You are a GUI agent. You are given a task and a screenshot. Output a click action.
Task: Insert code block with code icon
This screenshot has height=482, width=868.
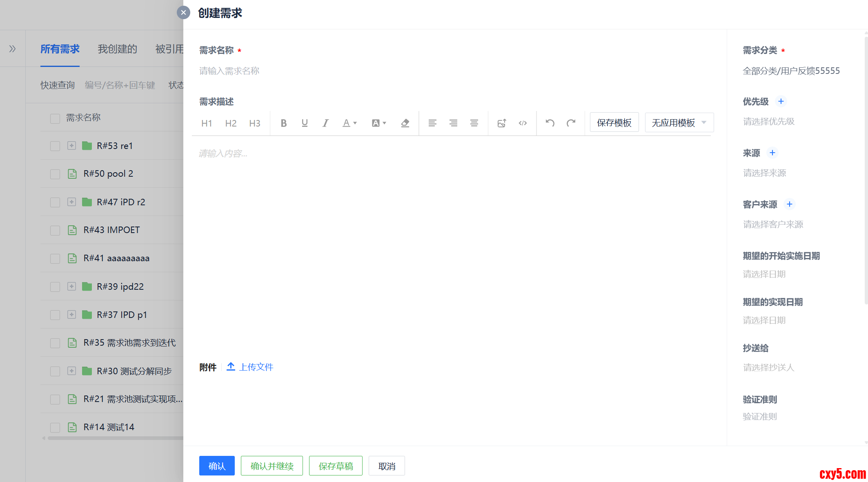[x=523, y=123]
